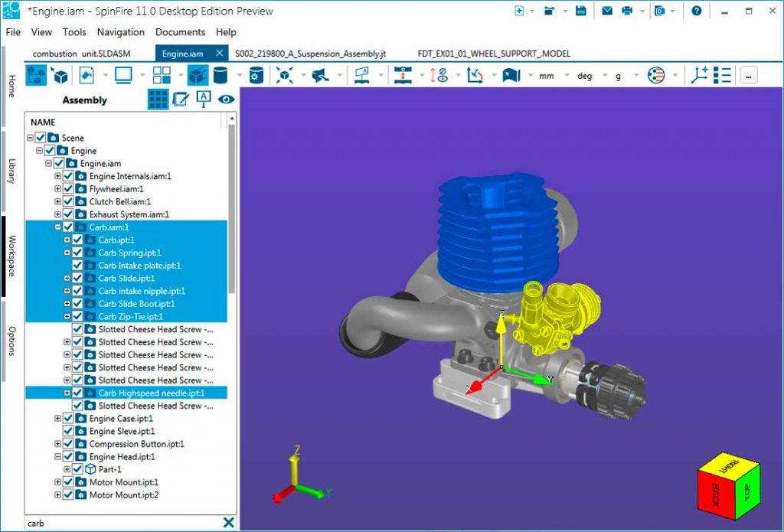Click the distance between faces measure icon
Image resolution: width=784 pixels, height=532 pixels.
click(x=403, y=76)
